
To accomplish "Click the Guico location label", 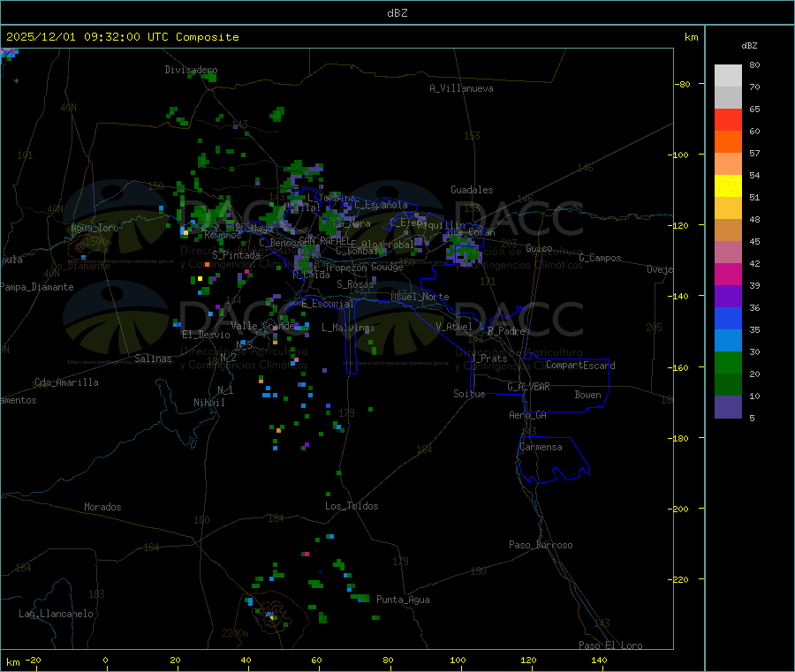I will tap(539, 248).
